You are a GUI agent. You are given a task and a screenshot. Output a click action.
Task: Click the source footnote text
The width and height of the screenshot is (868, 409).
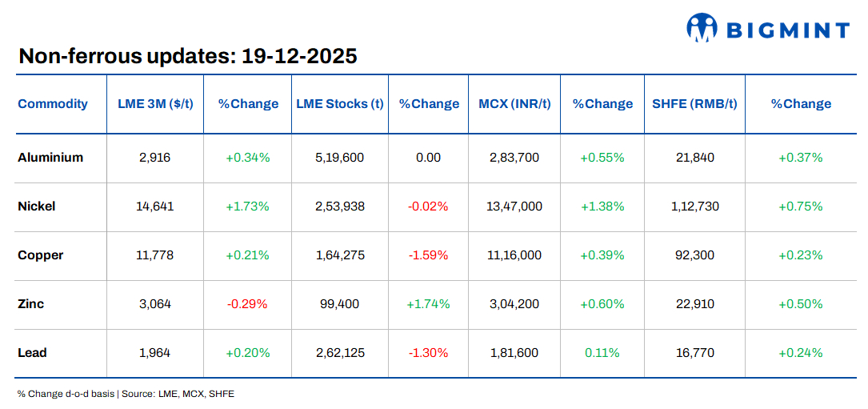[x=126, y=394]
